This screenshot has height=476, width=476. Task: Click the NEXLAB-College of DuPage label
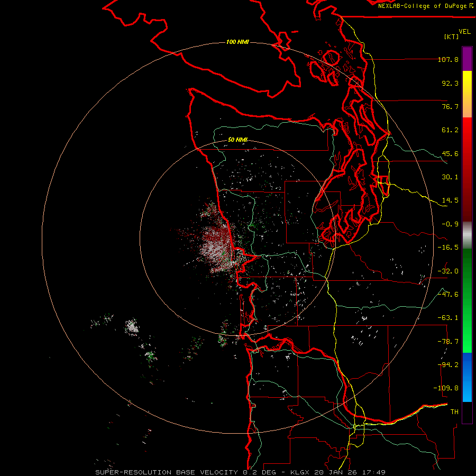(425, 6)
